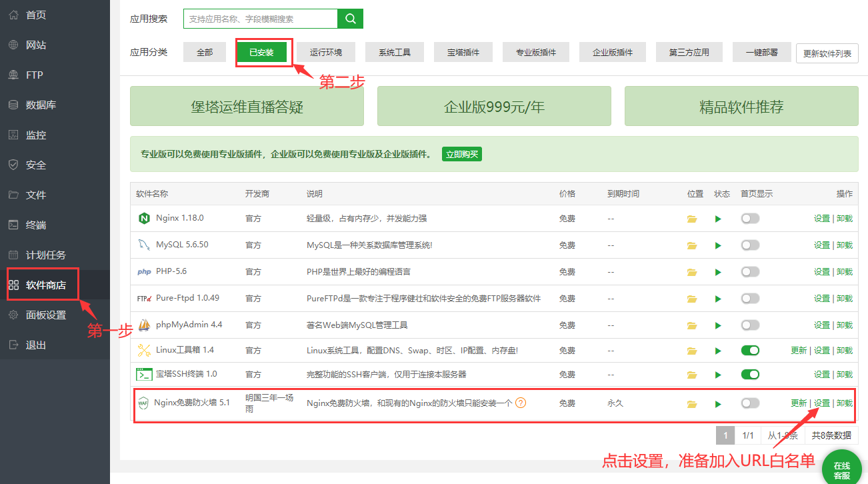The image size is (868, 484).
Task: Select the 全部 category tab
Action: coord(205,52)
